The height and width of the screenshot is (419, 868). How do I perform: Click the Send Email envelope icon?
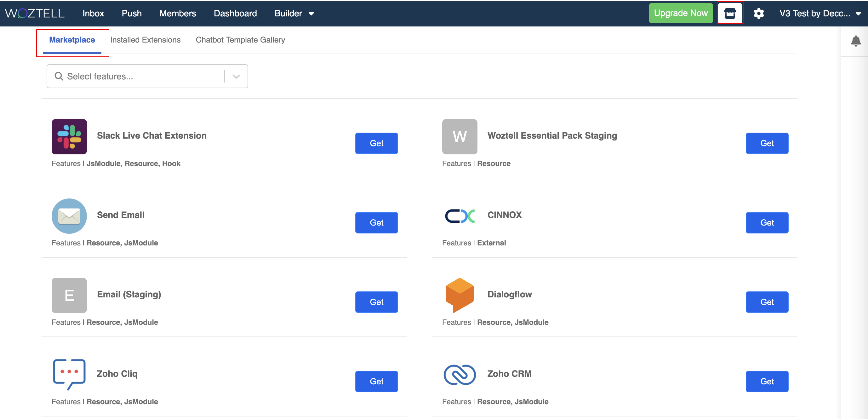pyautogui.click(x=69, y=216)
